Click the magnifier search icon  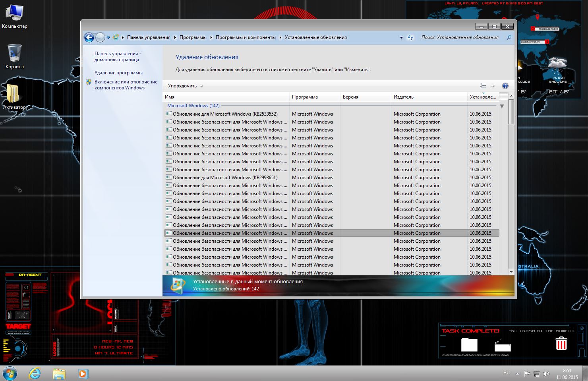coord(509,37)
